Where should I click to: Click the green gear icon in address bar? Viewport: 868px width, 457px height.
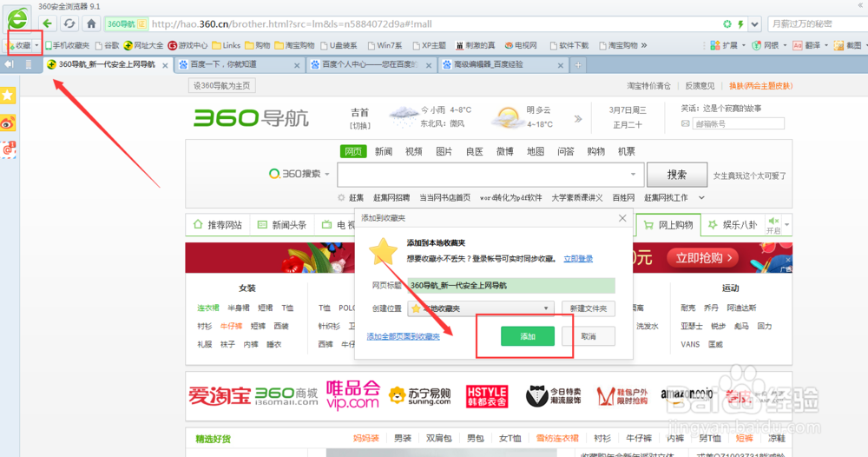[x=727, y=23]
